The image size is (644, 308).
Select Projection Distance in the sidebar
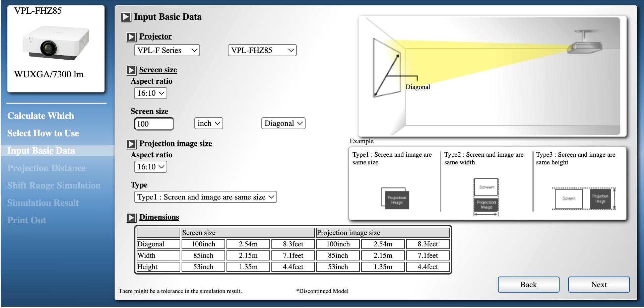pyautogui.click(x=46, y=168)
